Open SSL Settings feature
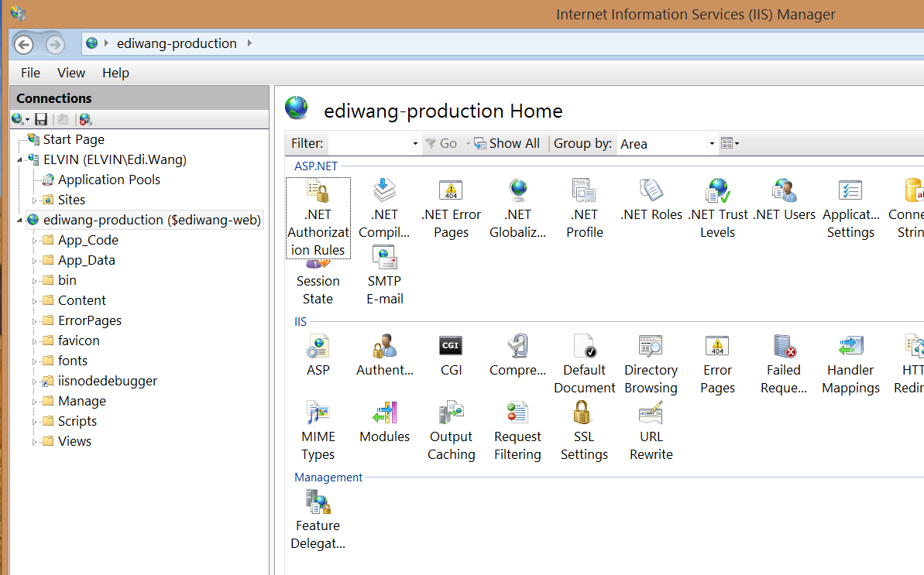 click(585, 431)
